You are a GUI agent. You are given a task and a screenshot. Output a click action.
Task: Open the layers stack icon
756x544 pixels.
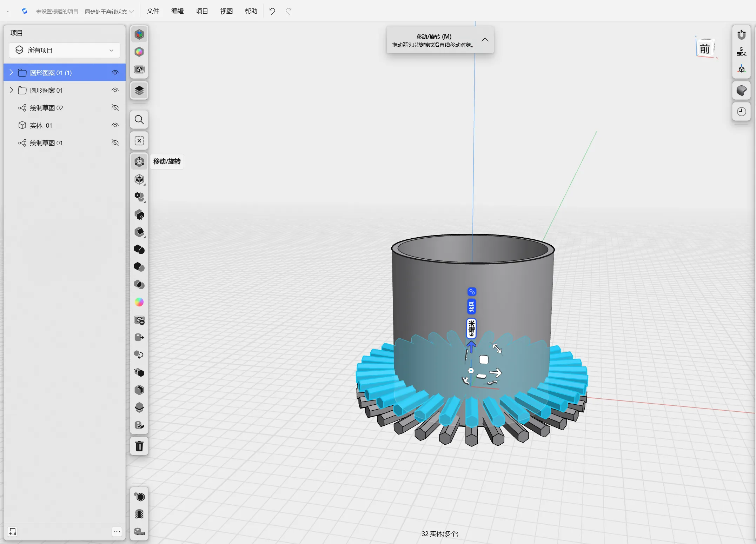click(x=139, y=91)
